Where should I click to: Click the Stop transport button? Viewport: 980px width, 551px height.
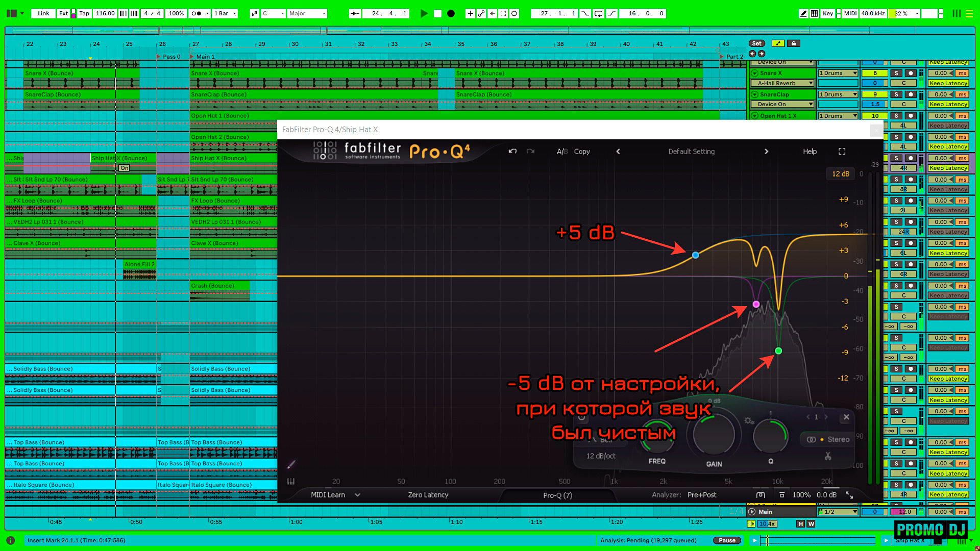tap(437, 14)
